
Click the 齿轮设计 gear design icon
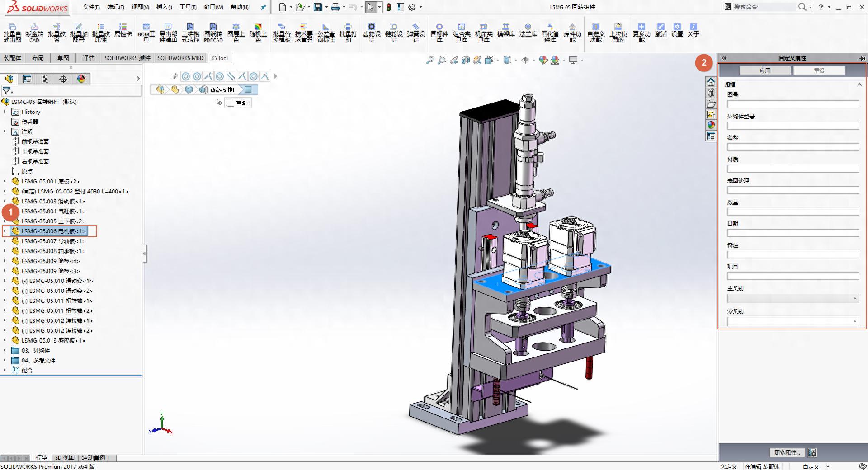pos(372,33)
